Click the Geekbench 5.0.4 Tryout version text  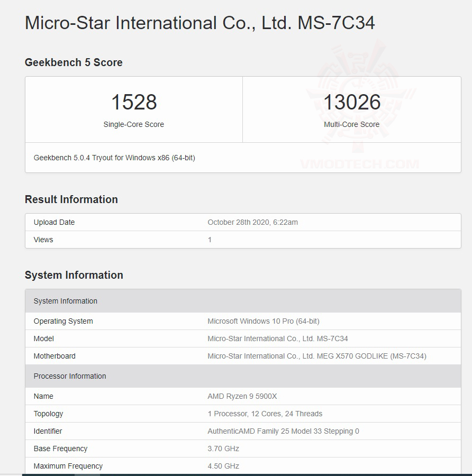[114, 158]
